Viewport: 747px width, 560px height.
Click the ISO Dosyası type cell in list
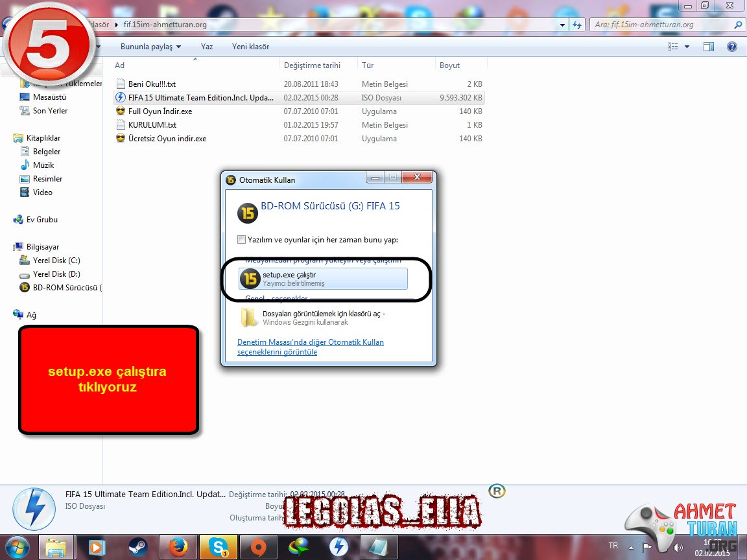point(381,98)
